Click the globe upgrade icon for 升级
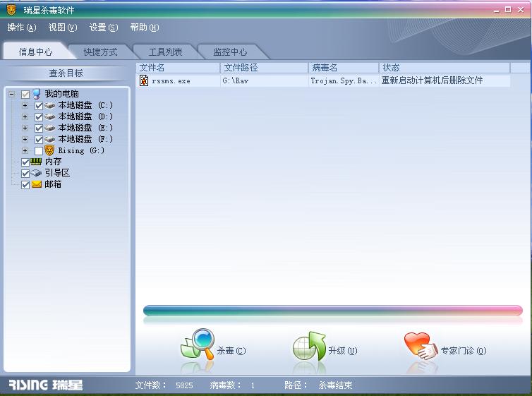Viewport: 532px width, 396px height. (x=309, y=346)
